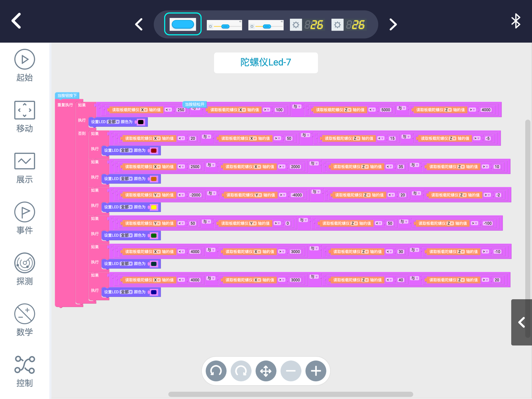Click the undo button in bottom toolbar
Image resolution: width=532 pixels, height=399 pixels.
point(216,371)
